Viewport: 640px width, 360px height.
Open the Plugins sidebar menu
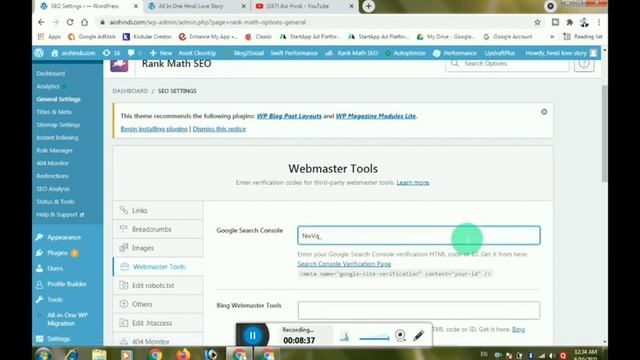58,253
